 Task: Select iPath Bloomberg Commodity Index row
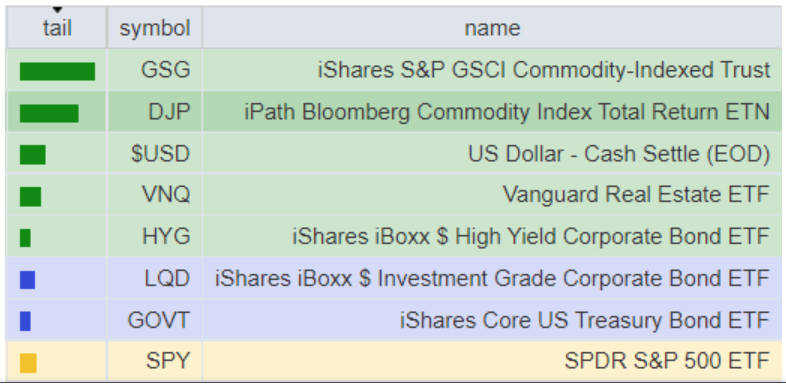394,111
